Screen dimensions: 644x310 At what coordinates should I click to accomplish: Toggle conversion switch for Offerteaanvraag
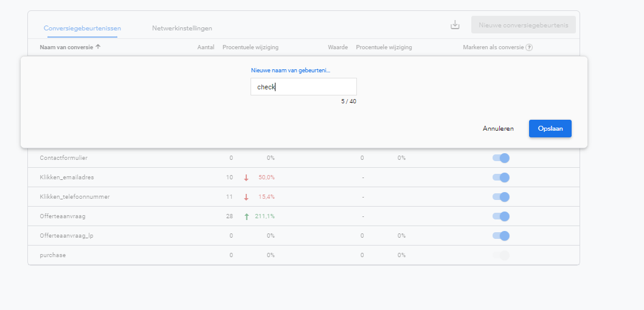(501, 216)
